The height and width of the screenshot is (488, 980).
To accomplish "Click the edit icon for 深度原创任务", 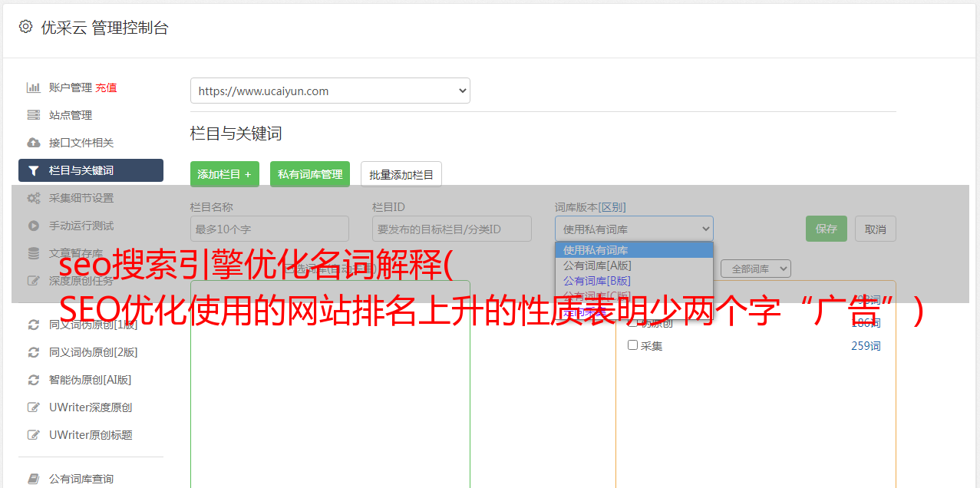I will point(34,281).
